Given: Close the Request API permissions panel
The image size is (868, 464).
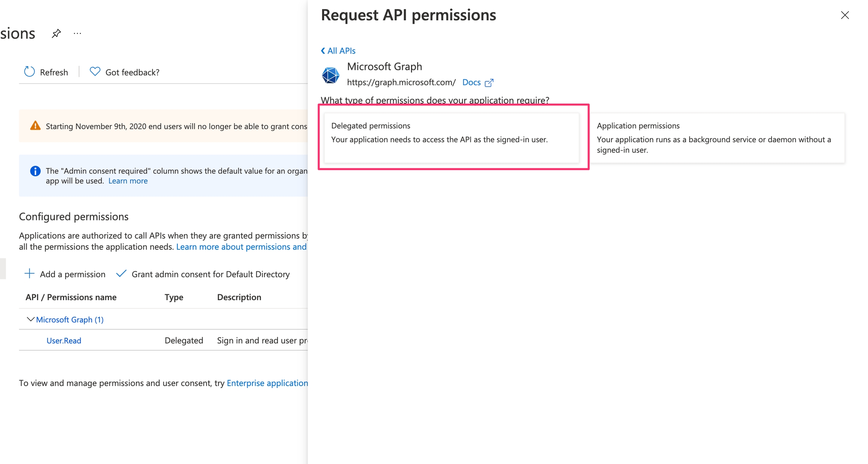Looking at the screenshot, I should [x=845, y=15].
